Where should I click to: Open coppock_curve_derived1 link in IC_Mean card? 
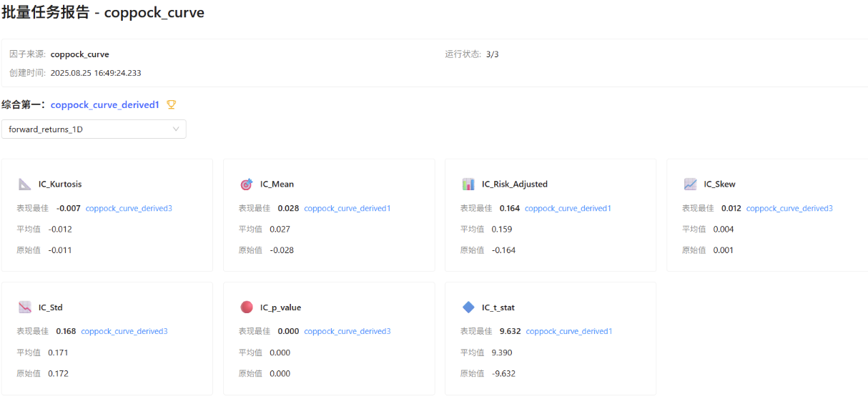347,208
